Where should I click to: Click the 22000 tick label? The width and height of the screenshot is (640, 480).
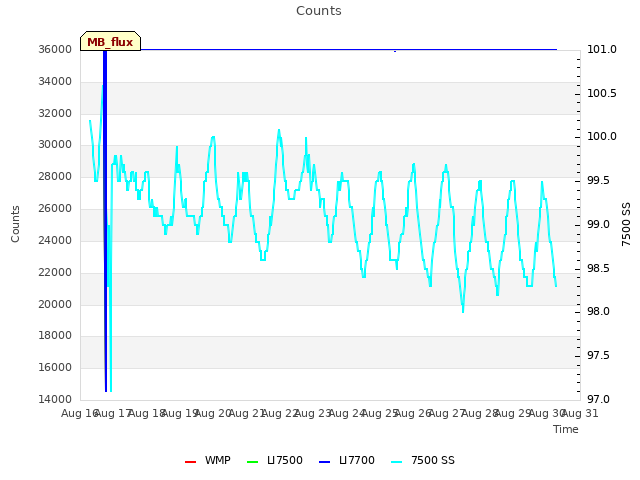coord(55,272)
